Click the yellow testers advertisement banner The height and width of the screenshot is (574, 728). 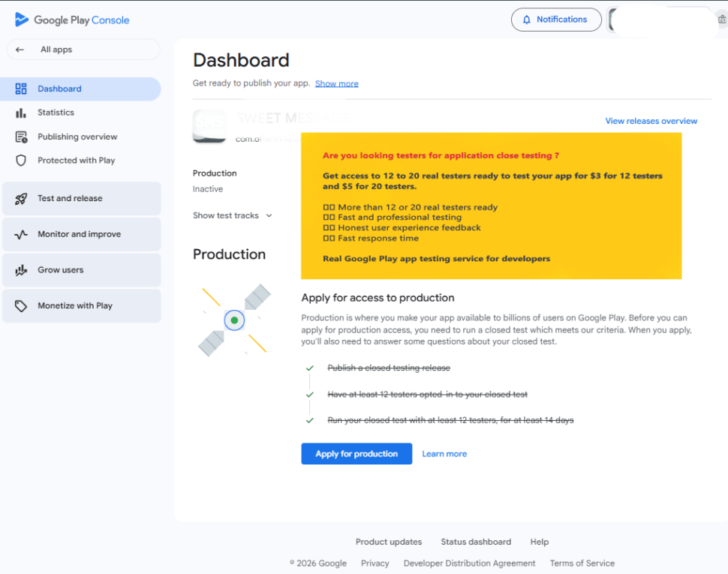[x=492, y=206]
